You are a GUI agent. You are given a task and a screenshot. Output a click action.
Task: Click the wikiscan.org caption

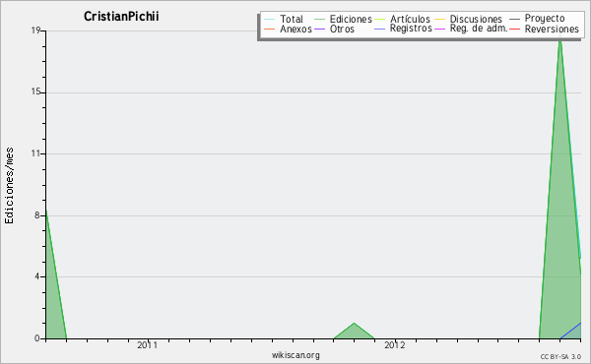point(295,355)
